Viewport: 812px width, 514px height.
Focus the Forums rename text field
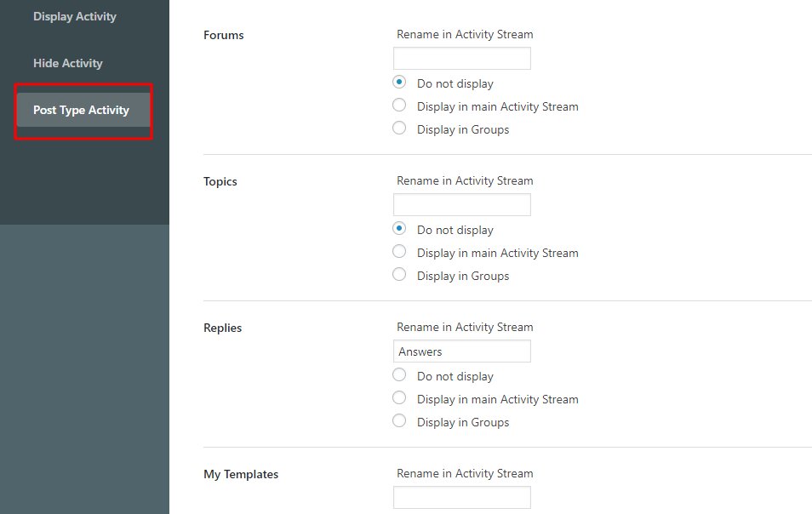click(x=462, y=58)
